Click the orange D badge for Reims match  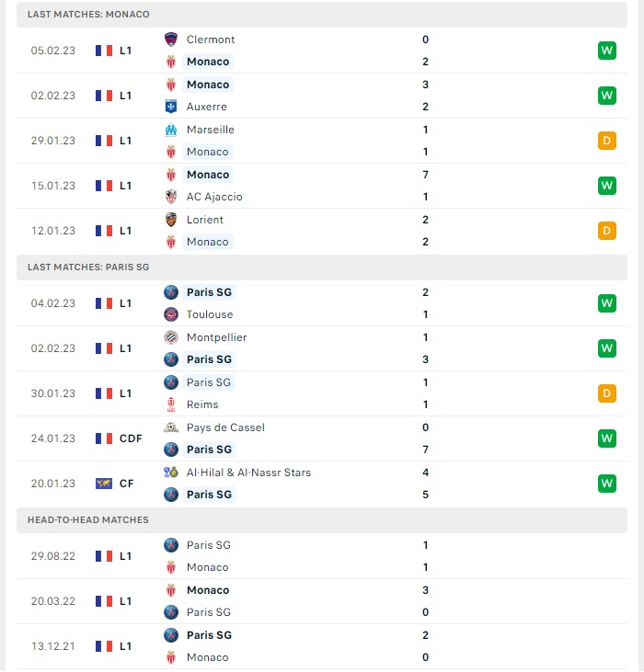click(606, 393)
